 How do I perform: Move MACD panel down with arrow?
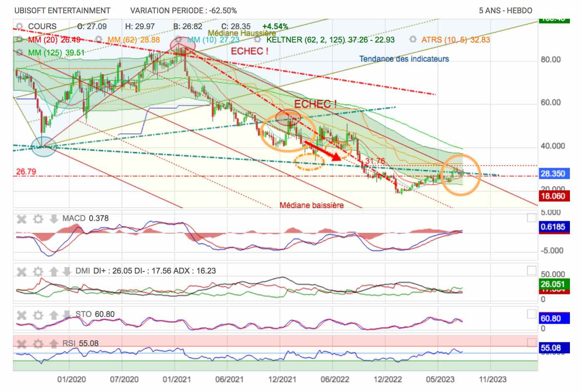click(x=54, y=219)
